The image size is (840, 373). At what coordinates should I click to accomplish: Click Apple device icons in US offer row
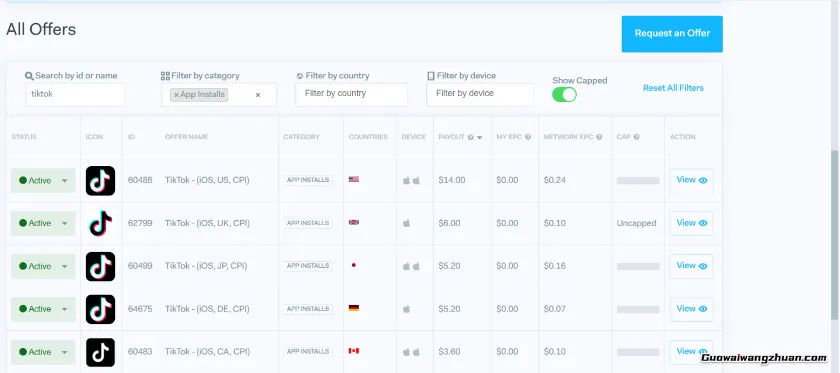click(411, 181)
